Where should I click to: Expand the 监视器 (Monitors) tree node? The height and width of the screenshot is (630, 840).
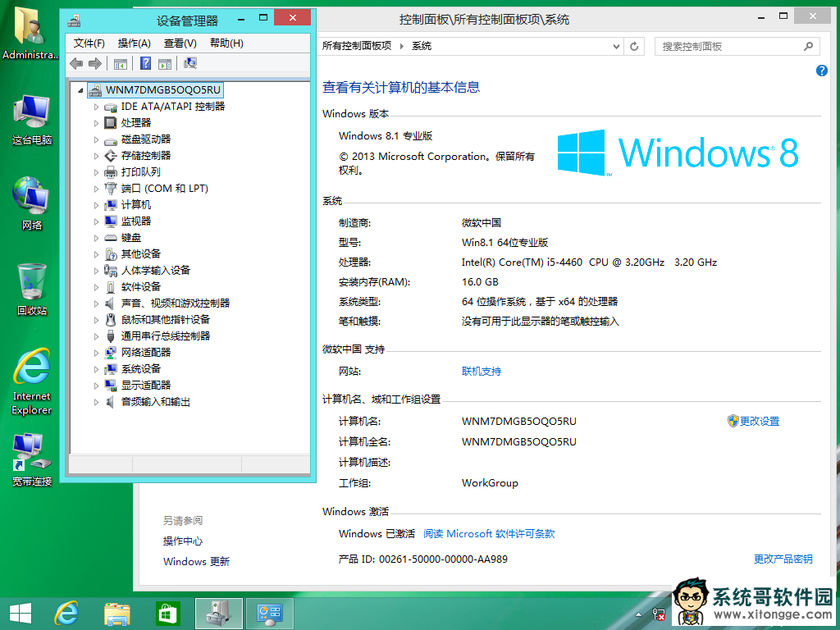pos(97,221)
